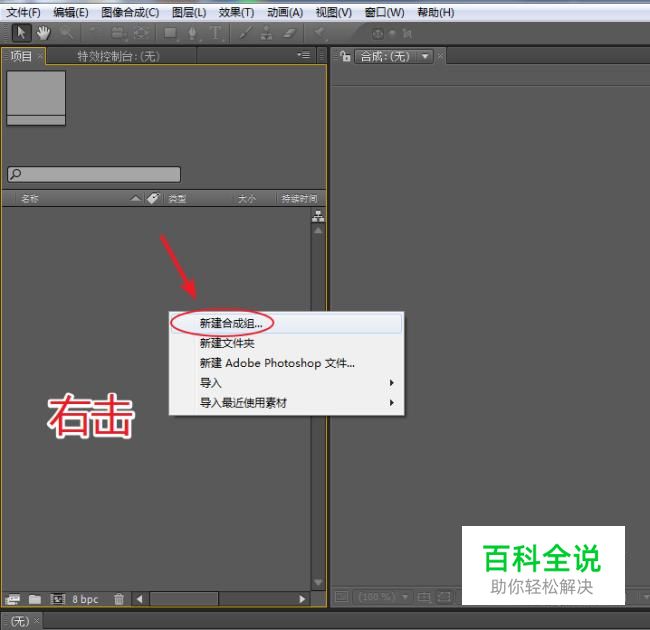The width and height of the screenshot is (650, 630).
Task: Click inside the project search field
Action: (94, 174)
